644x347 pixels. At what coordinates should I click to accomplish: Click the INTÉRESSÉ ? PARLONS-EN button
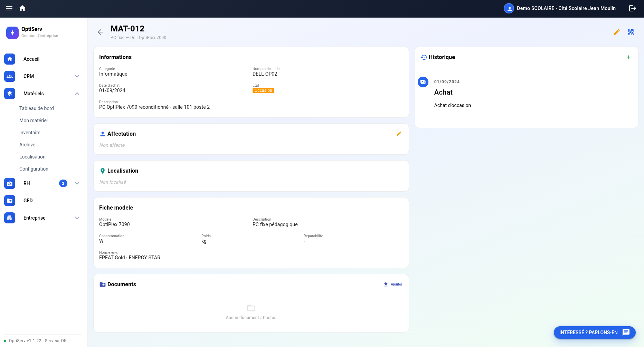595,332
